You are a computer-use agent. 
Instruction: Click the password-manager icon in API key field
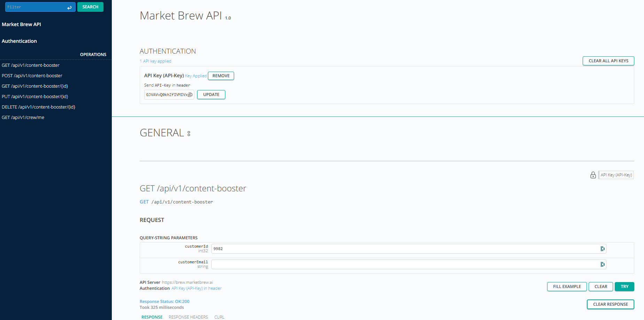pos(191,95)
